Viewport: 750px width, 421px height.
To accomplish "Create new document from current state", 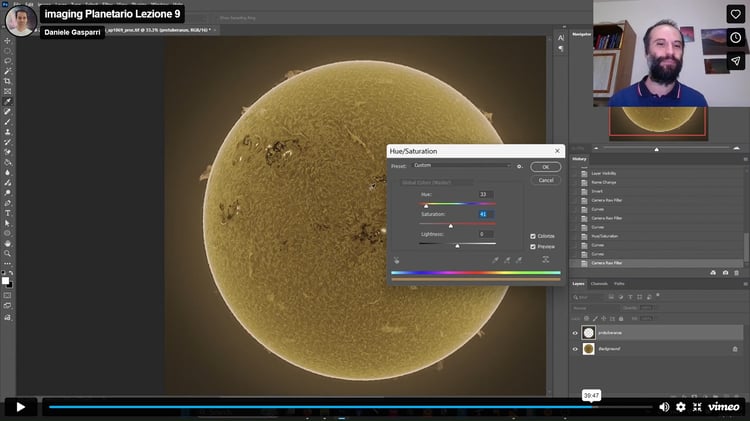I will (713, 273).
